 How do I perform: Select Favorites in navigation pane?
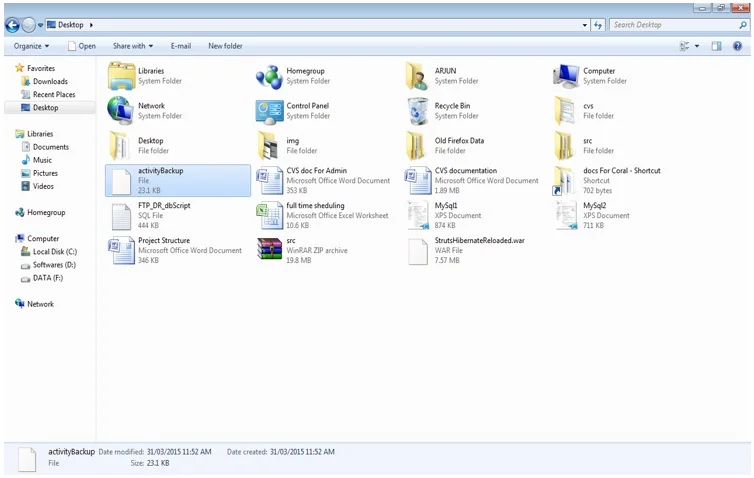coord(41,68)
